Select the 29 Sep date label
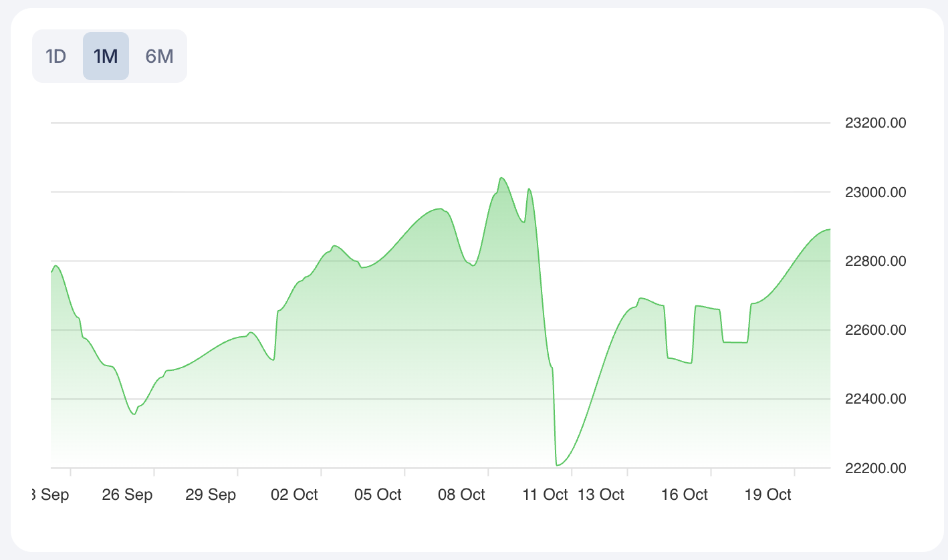Viewport: 948px width, 560px height. (211, 495)
